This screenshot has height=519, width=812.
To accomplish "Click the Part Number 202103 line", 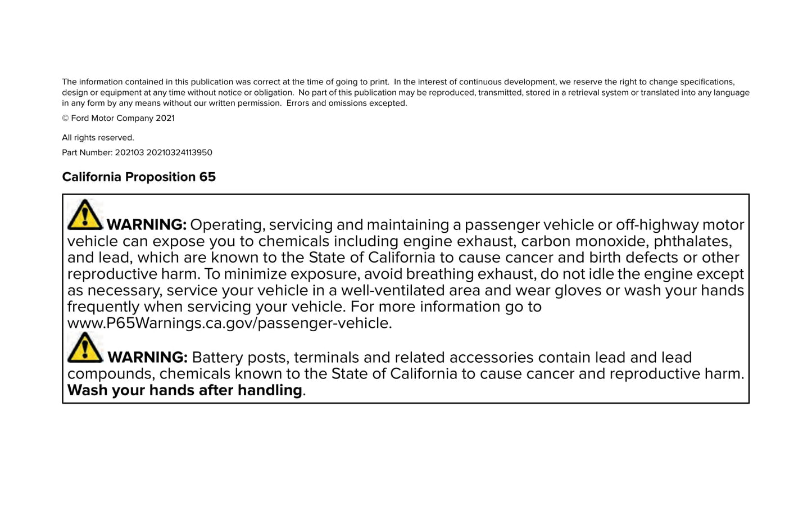I will 137,153.
